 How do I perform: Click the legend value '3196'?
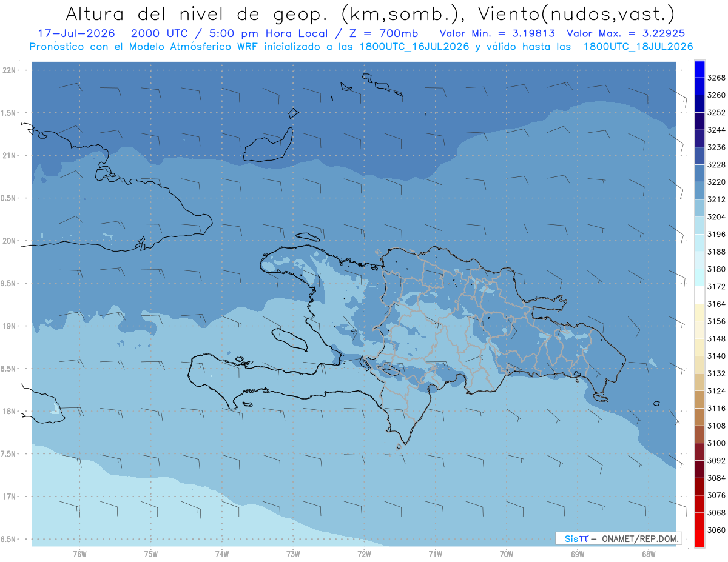[716, 235]
